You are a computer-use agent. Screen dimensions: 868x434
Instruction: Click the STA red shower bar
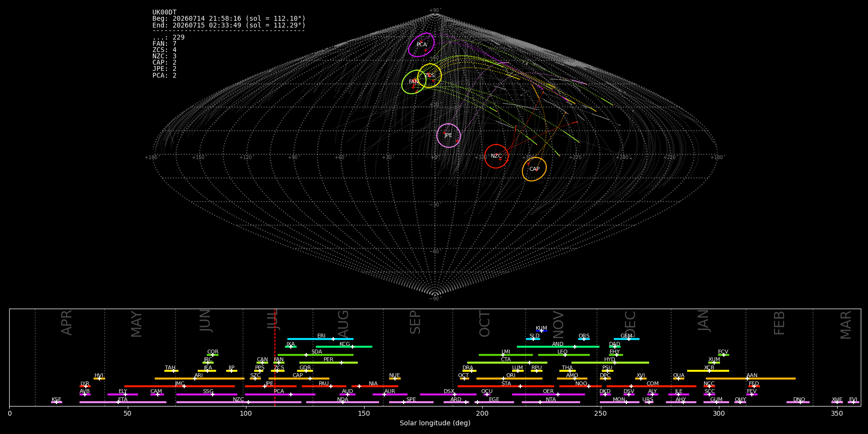(x=506, y=386)
